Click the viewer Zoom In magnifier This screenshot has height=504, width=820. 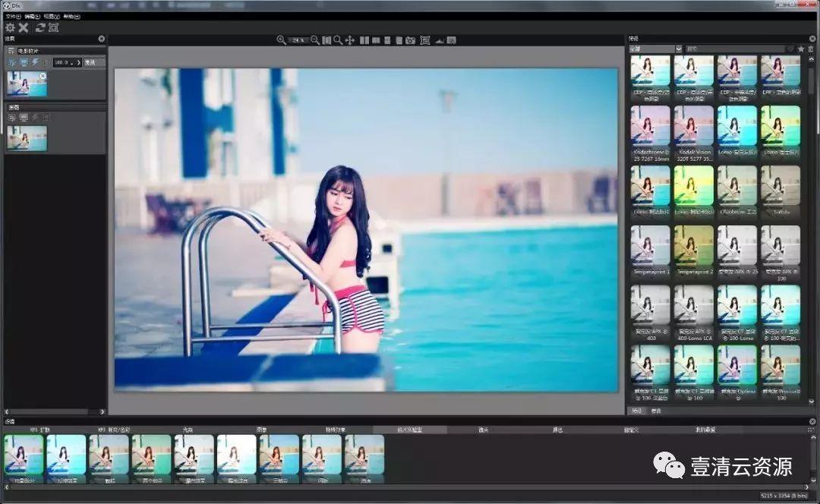click(281, 40)
